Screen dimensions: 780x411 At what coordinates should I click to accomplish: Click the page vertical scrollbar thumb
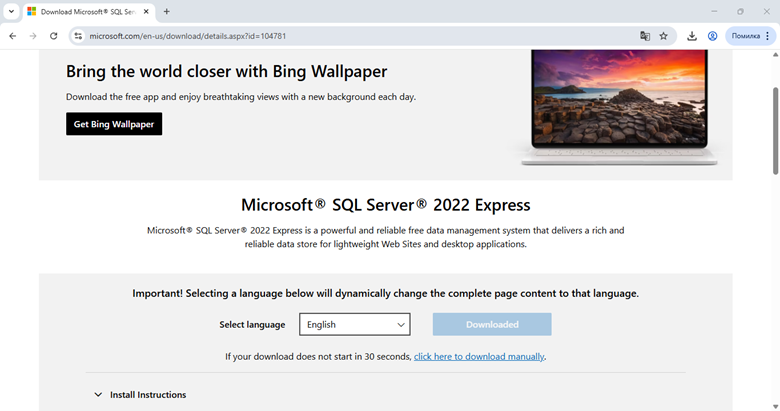point(775,131)
